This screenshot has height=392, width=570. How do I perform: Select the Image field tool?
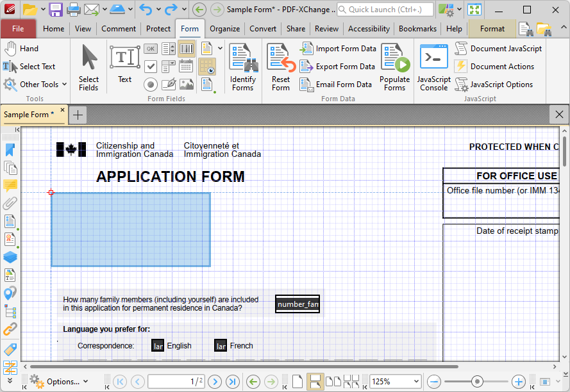point(187,84)
